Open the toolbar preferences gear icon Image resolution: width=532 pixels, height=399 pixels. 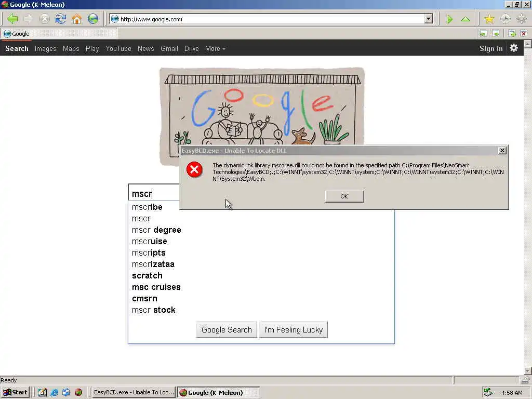[x=522, y=19]
